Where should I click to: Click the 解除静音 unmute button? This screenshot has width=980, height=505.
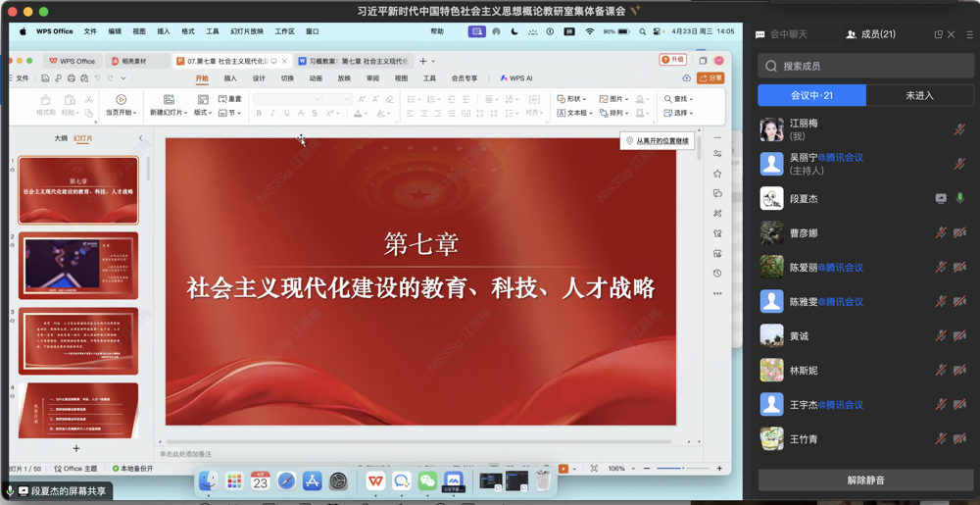(865, 480)
